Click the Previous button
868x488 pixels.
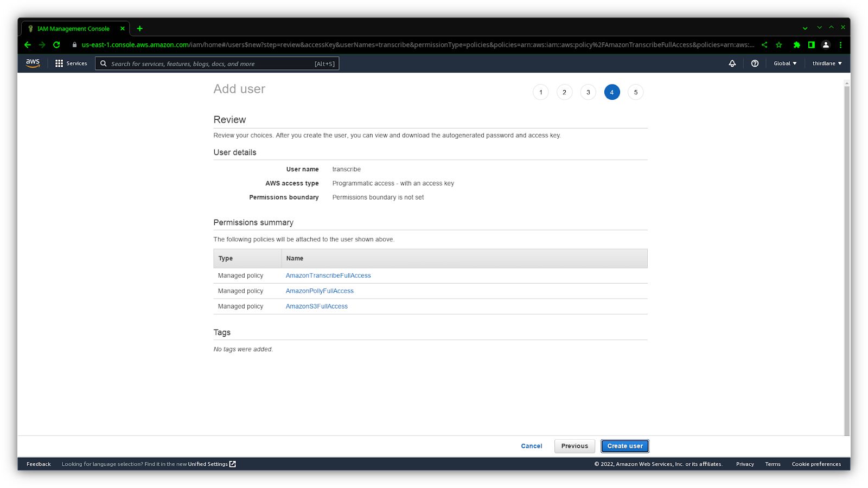point(575,446)
